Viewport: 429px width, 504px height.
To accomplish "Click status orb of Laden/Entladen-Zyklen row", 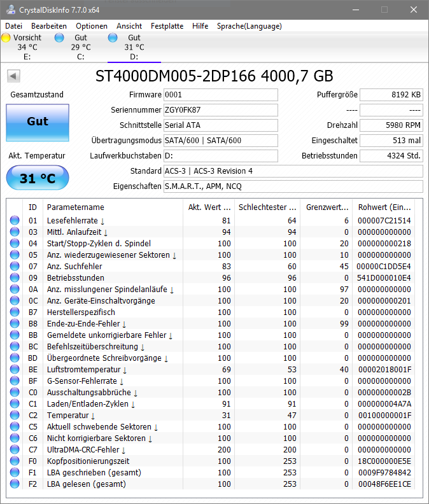I will point(15,403).
